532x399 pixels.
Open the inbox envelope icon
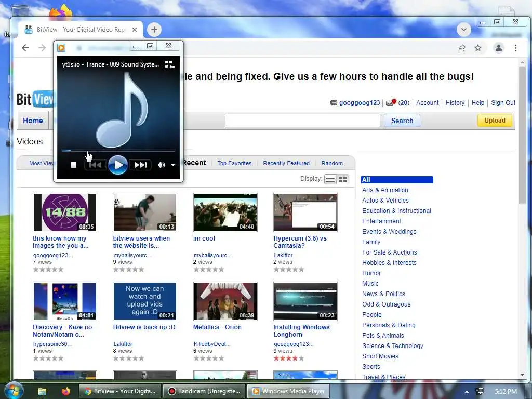point(391,102)
